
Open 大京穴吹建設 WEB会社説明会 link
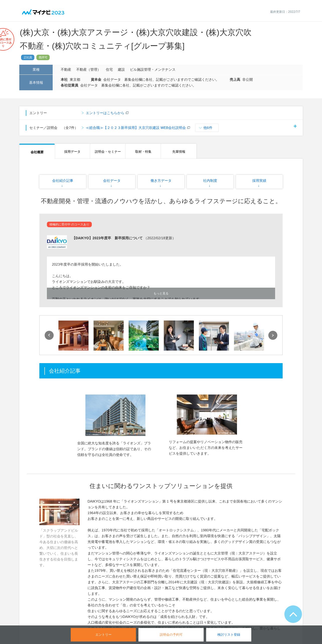click(138, 128)
